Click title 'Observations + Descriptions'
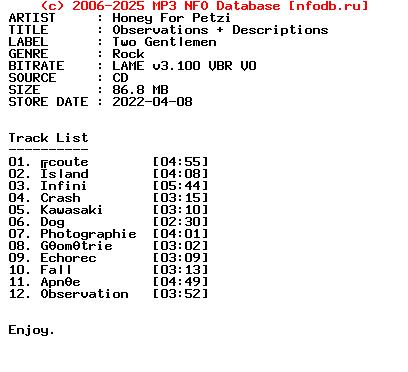408x372 pixels. 220,30
